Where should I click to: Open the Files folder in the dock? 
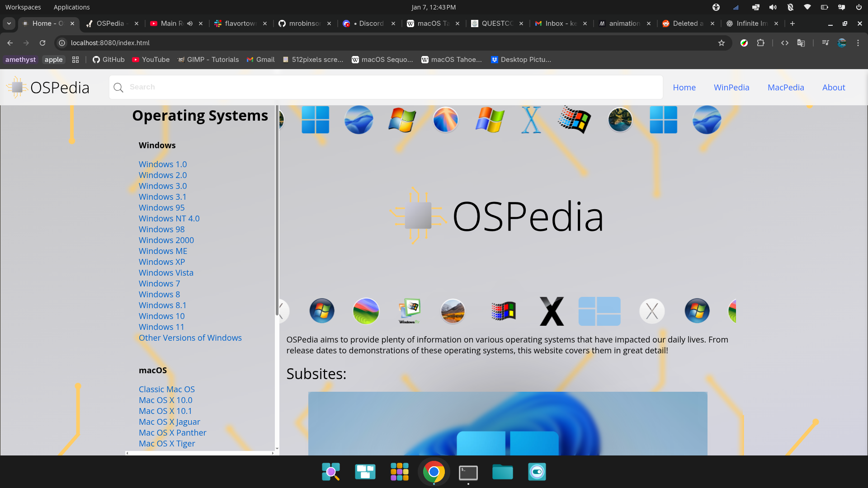click(502, 472)
